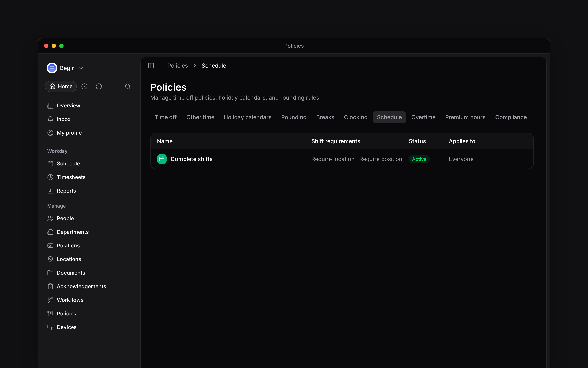Screen dimensions: 588x368
Task: Open the Home button
Action: (61, 86)
